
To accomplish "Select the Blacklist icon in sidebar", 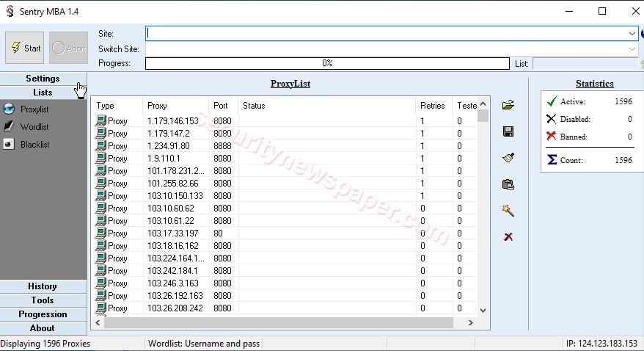I will [9, 144].
